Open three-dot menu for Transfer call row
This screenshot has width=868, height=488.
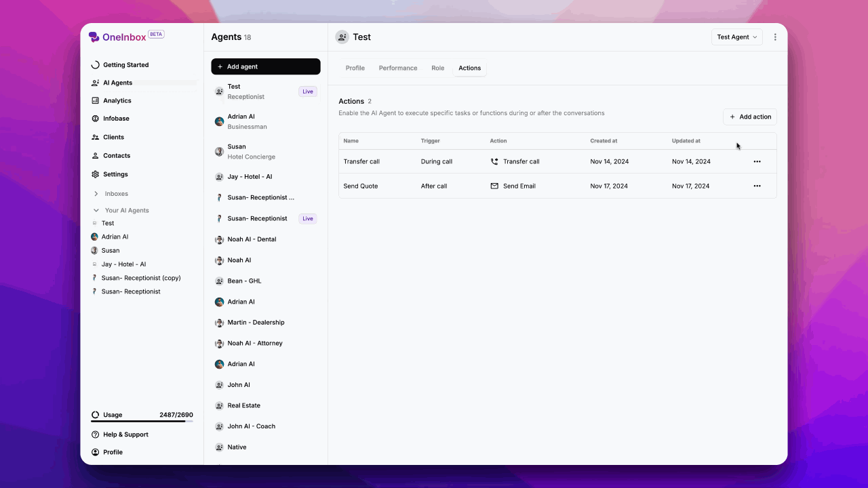(x=757, y=161)
